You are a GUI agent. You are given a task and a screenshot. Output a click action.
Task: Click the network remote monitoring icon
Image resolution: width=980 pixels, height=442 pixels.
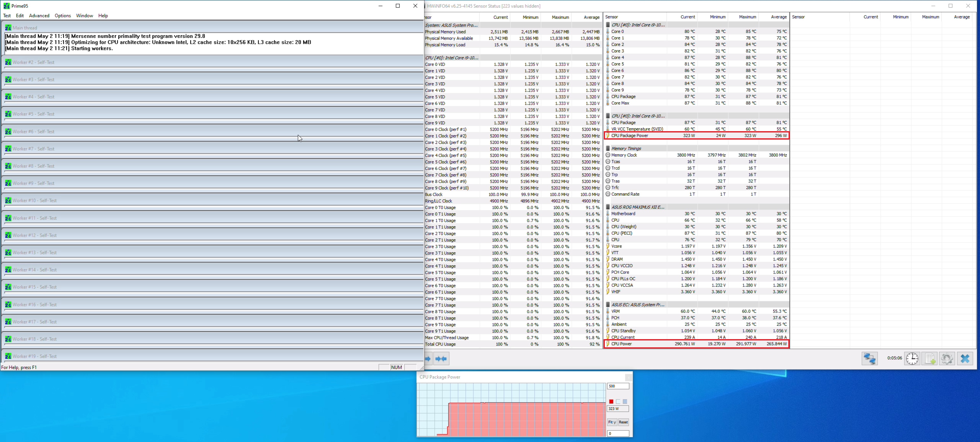[870, 358]
